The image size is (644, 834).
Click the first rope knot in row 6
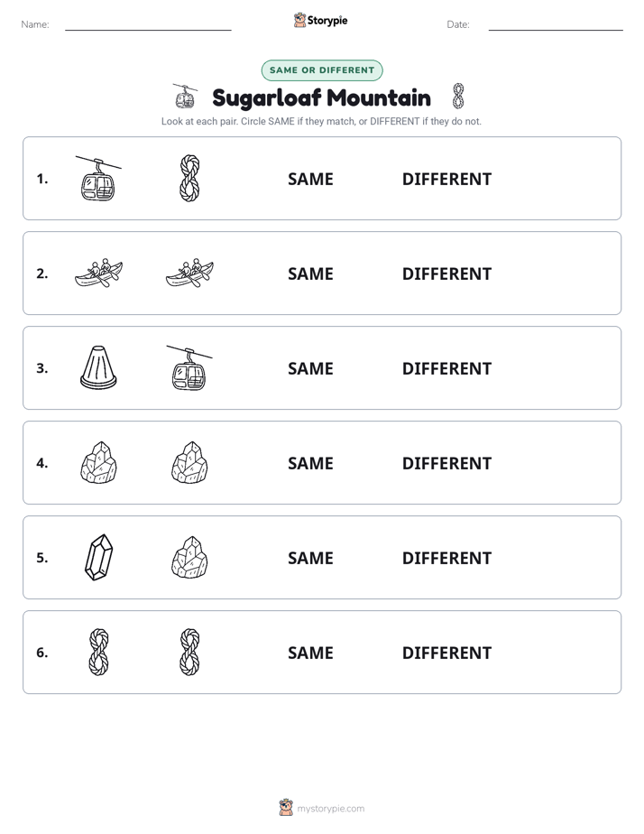[99, 652]
